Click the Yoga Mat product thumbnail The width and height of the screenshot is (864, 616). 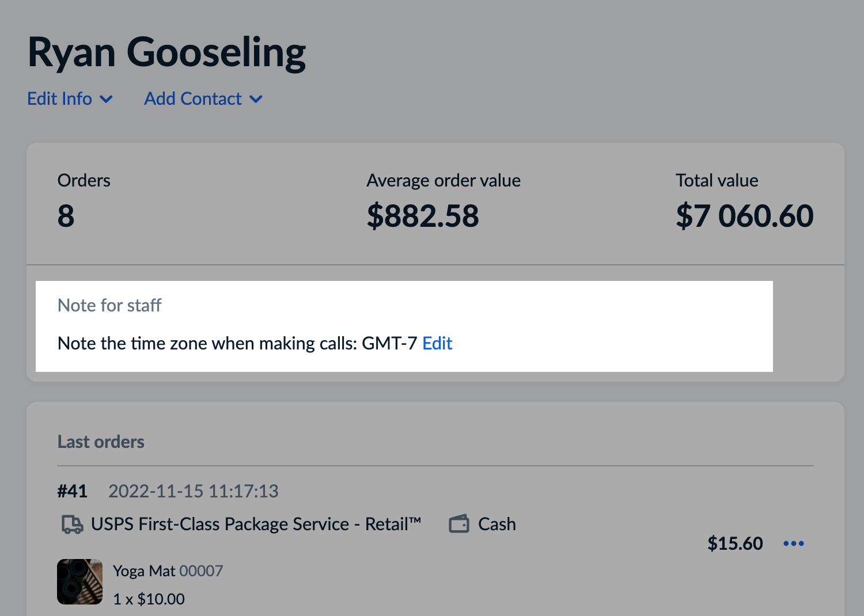click(80, 581)
